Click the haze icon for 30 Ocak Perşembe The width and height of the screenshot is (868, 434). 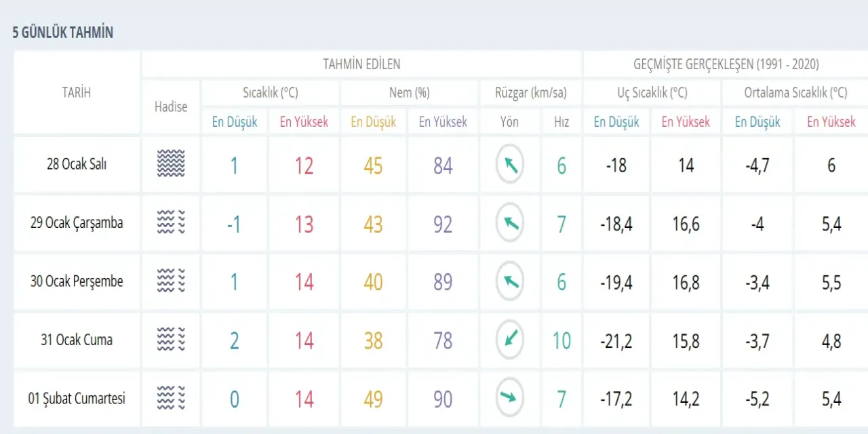[x=171, y=281]
